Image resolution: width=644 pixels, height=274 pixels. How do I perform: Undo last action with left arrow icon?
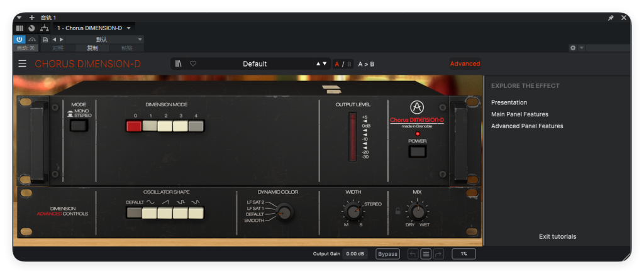(x=413, y=254)
